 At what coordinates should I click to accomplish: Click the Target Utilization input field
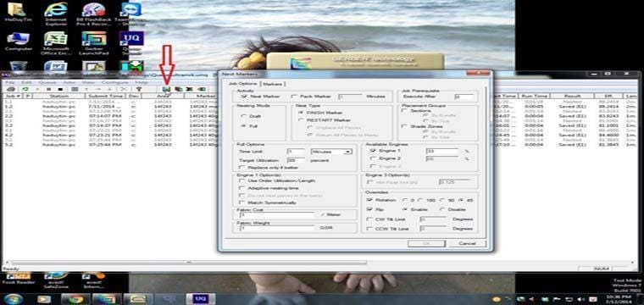296,160
